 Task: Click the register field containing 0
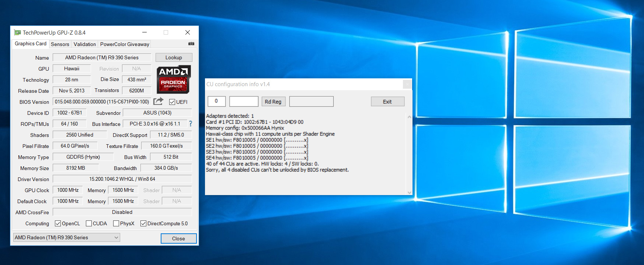[x=216, y=101]
